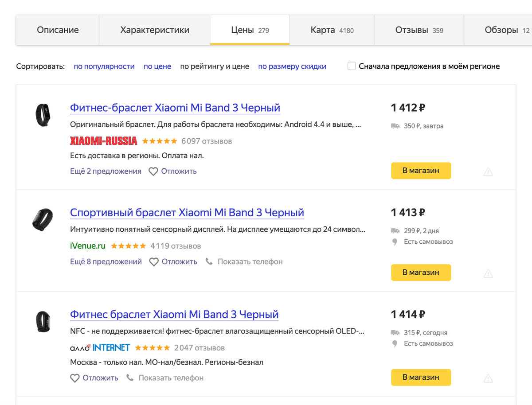Screen dimensions: 532x405
Task: Open 'Спортивный браслет Xiaomi Mi Band 3 Черный' link
Action: point(187,213)
